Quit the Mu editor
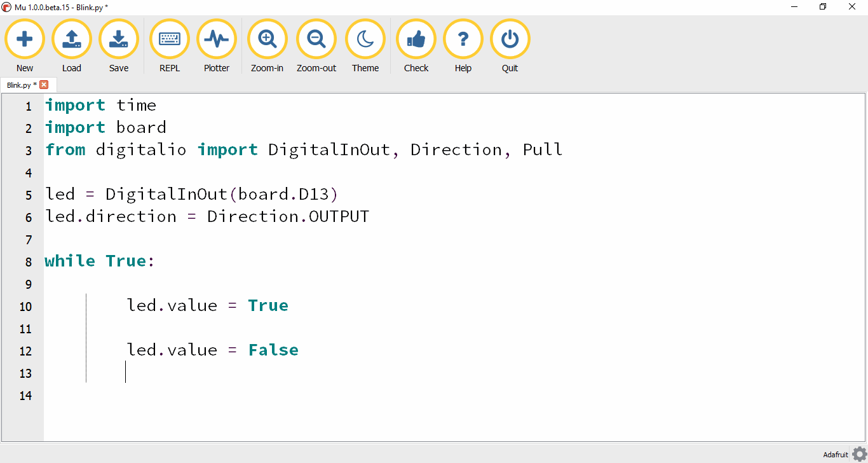The width and height of the screenshot is (868, 463). pos(510,39)
